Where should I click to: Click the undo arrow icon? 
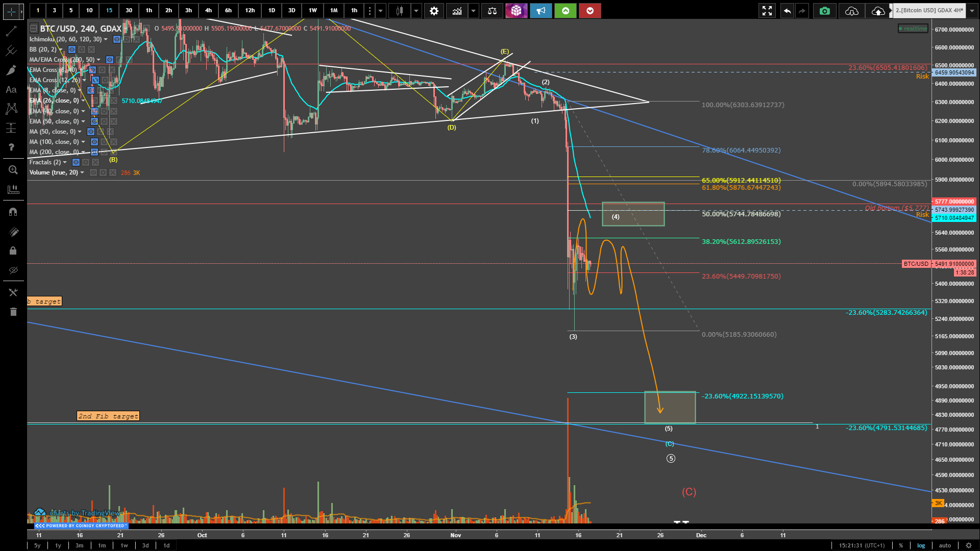coord(787,11)
